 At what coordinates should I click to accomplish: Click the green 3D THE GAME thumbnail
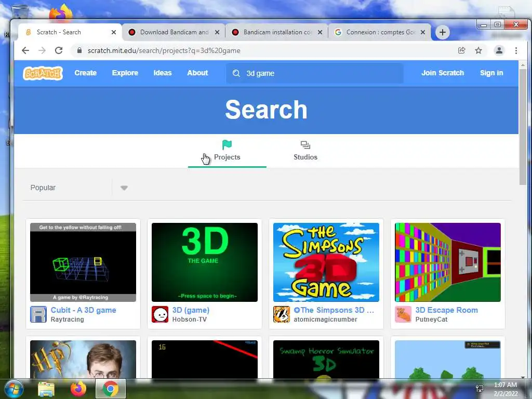pyautogui.click(x=205, y=262)
